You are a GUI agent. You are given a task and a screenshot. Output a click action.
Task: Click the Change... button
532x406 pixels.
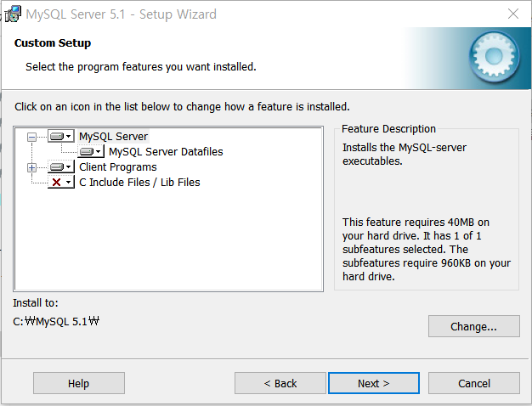point(473,326)
